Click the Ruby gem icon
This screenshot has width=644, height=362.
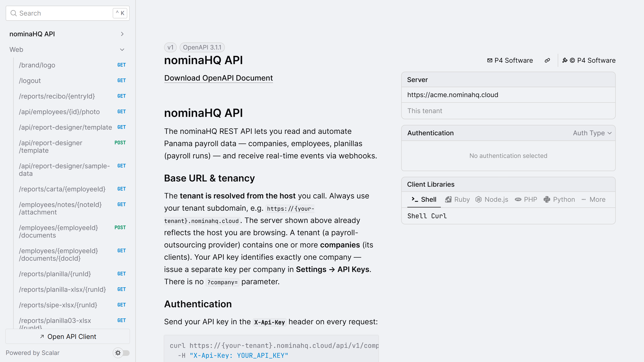coord(448,199)
